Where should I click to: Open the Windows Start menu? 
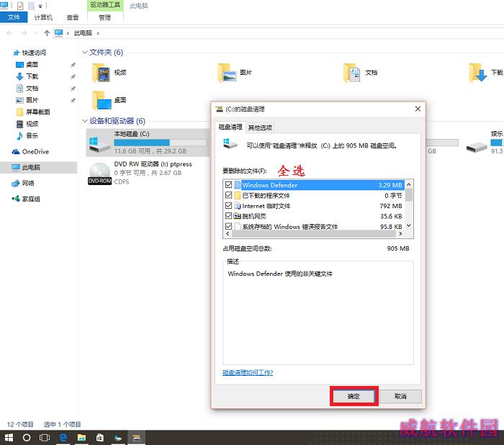click(x=9, y=438)
